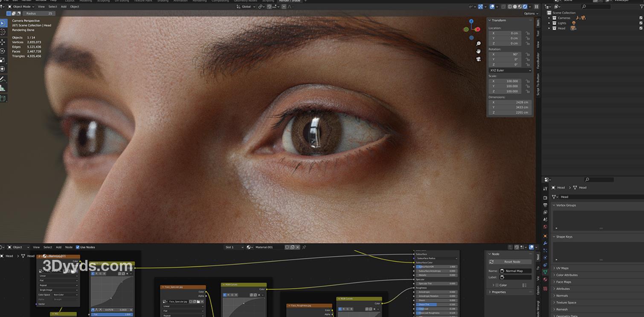644x317 pixels.
Task: Expand the UV Maps panel
Action: (562, 268)
